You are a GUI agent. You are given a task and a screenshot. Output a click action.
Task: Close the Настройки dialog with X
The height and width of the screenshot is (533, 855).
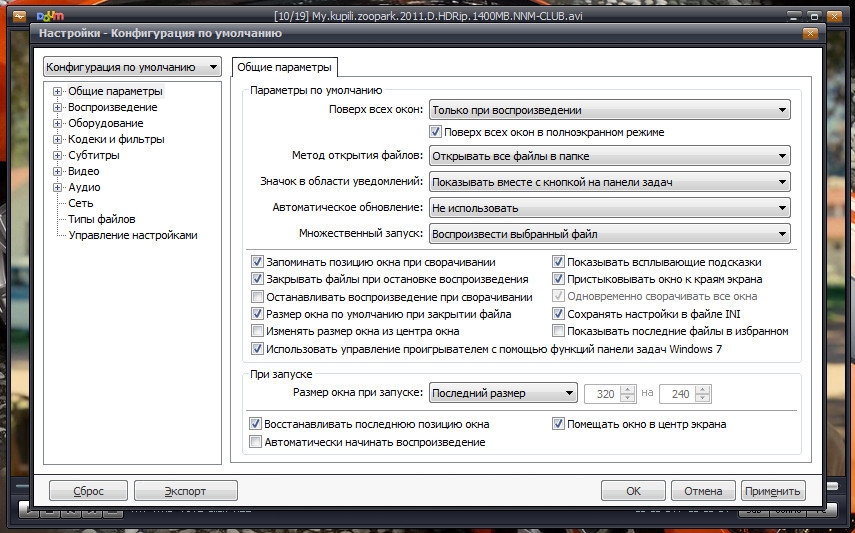(x=808, y=34)
